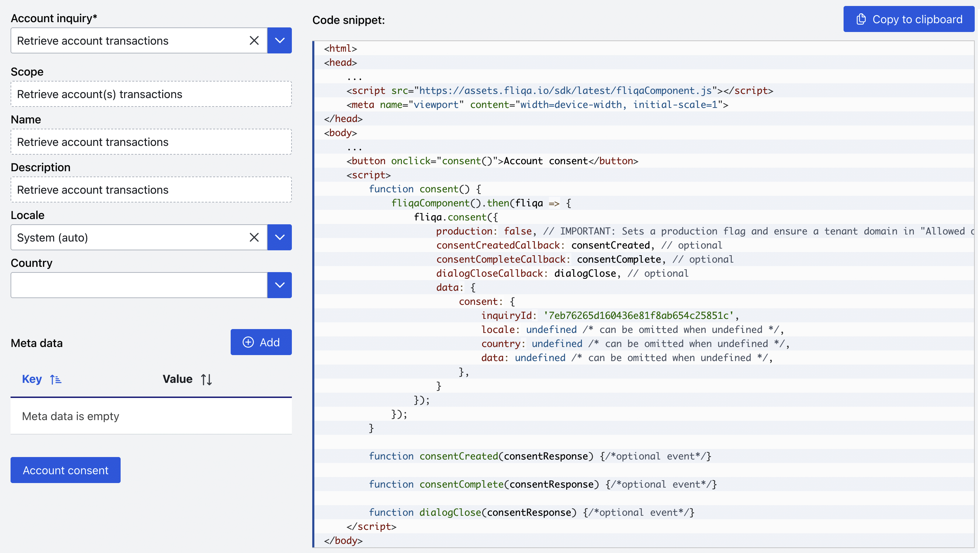Viewport: 980px width, 553px height.
Task: Sort meta data by Value column
Action: [206, 379]
